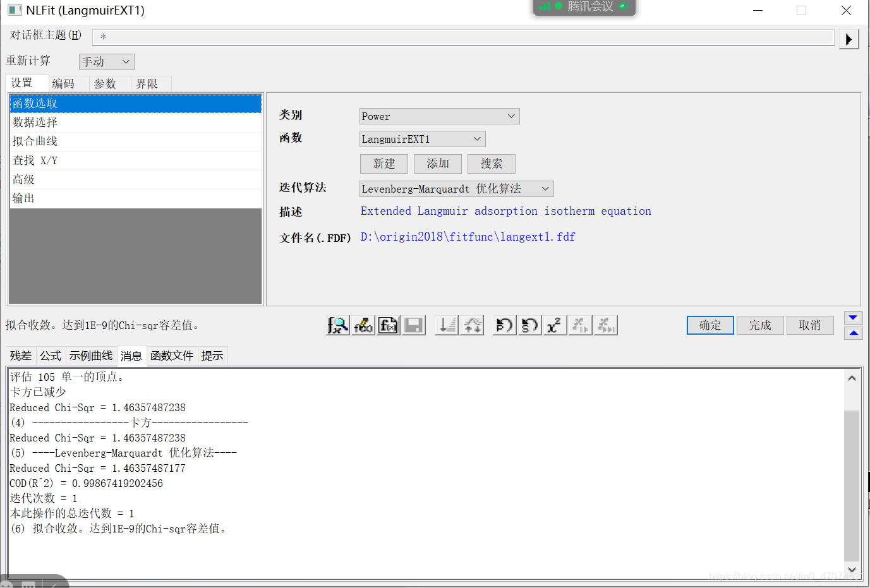Open the 函数文件 tab
Image resolution: width=870 pixels, height=588 pixels.
click(x=172, y=356)
